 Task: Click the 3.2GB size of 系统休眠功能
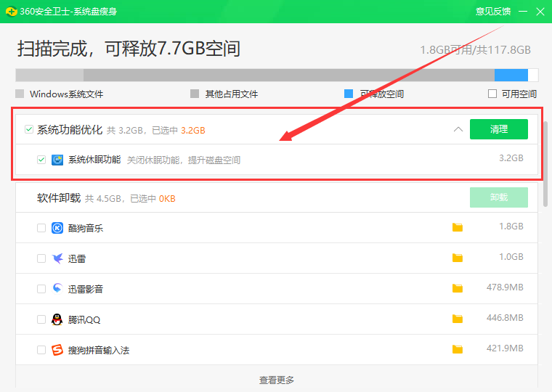click(x=511, y=158)
